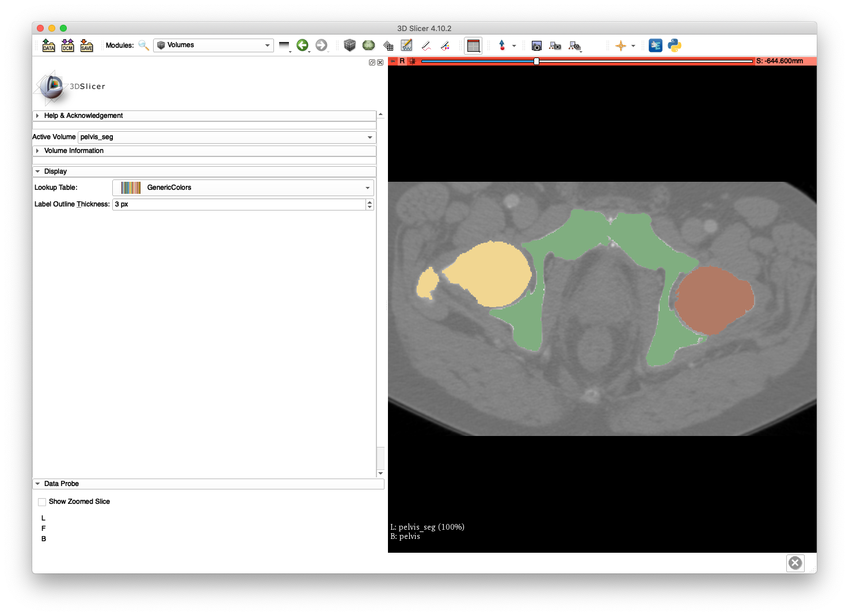
Task: Undock the module panel
Action: (x=372, y=62)
